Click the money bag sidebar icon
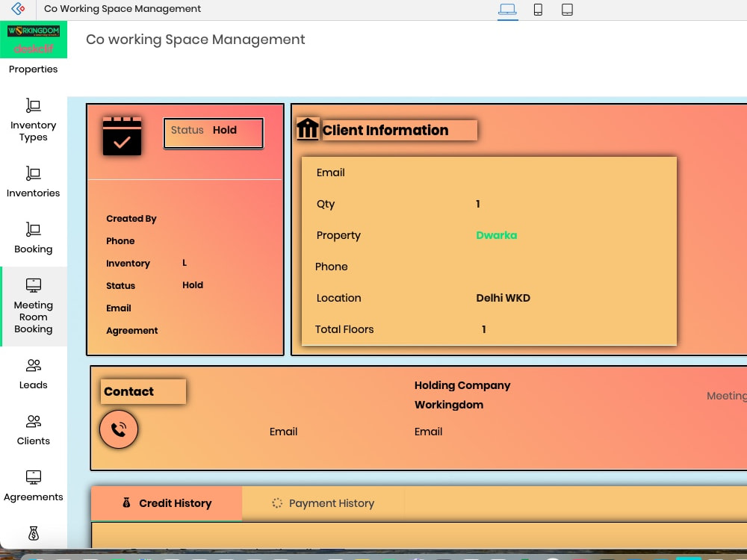Screen dimensions: 747x560 click(x=34, y=533)
